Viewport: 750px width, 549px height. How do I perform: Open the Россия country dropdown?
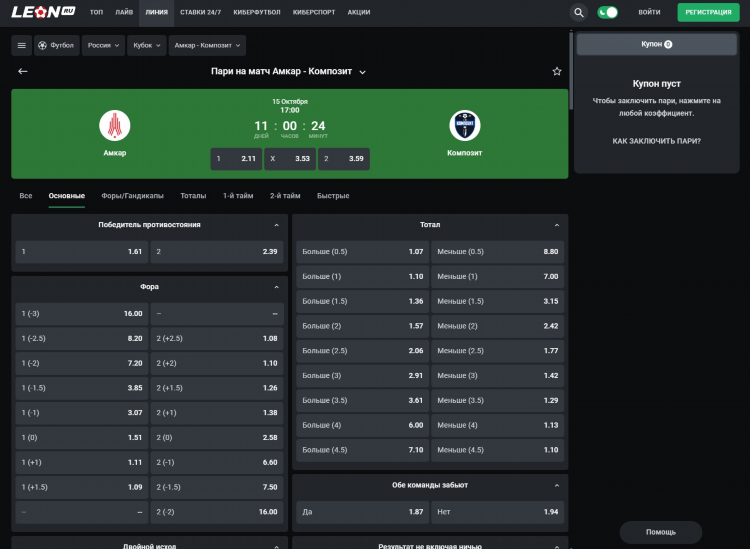tap(103, 45)
